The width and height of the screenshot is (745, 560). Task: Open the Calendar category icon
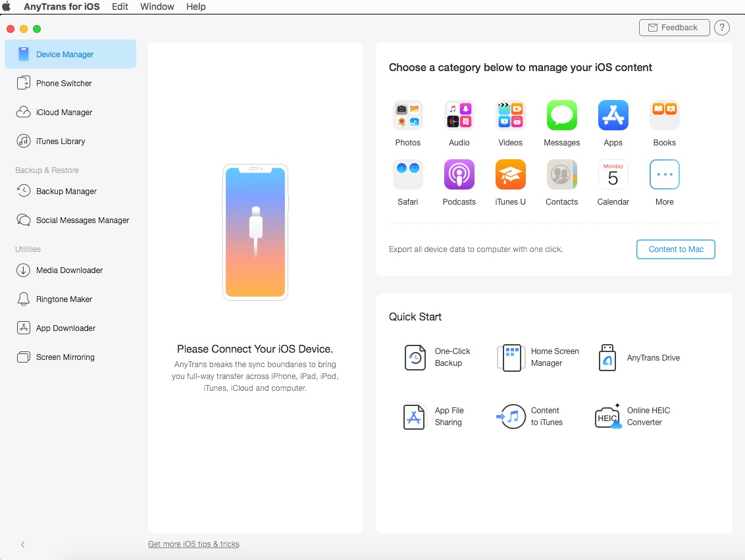pos(613,174)
